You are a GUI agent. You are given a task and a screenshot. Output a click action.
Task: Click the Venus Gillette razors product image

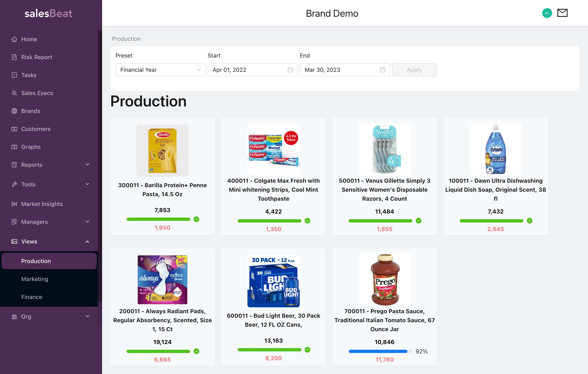pos(384,149)
